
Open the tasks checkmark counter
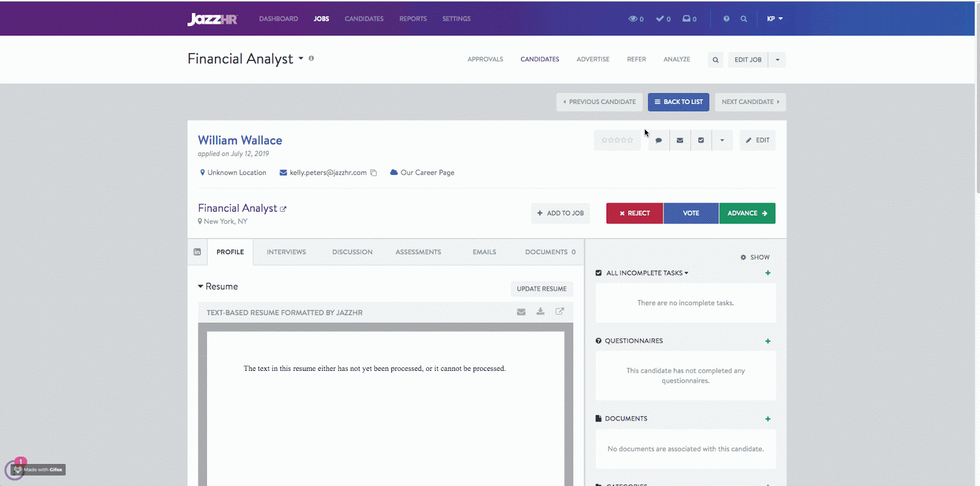663,19
